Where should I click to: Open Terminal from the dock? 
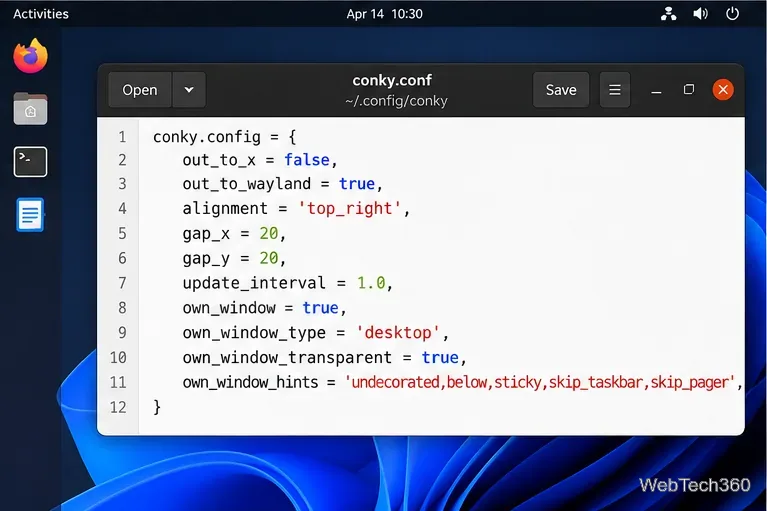(x=30, y=161)
